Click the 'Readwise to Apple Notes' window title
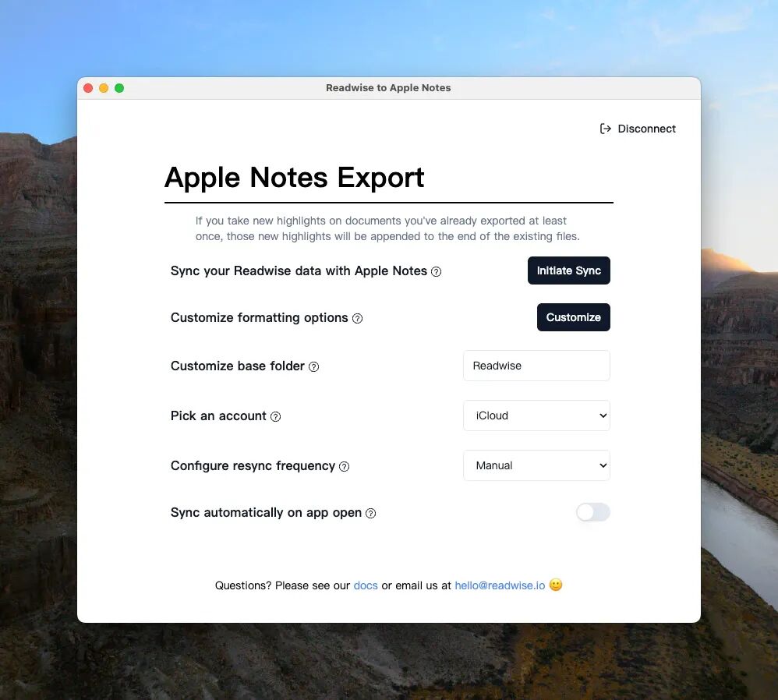This screenshot has height=700, width=778. coord(388,88)
